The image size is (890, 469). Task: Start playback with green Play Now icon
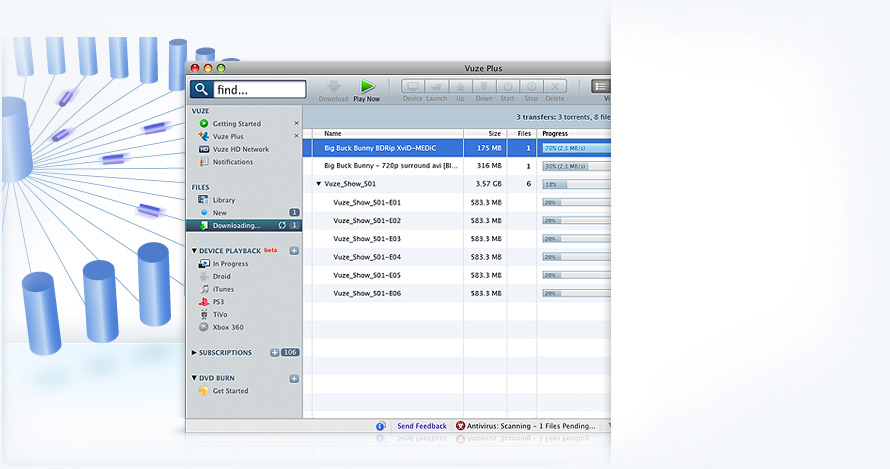click(367, 86)
